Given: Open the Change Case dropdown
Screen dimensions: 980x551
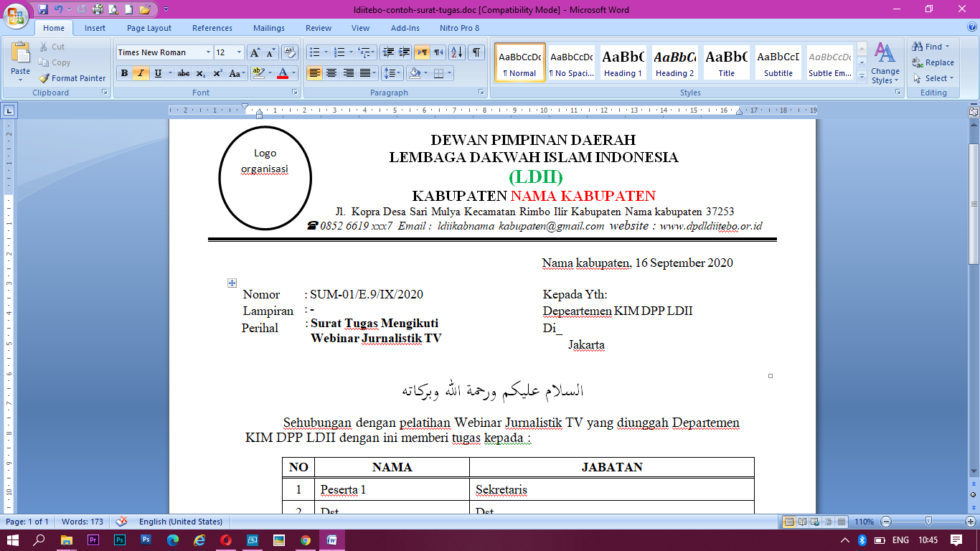Looking at the screenshot, I should point(235,73).
